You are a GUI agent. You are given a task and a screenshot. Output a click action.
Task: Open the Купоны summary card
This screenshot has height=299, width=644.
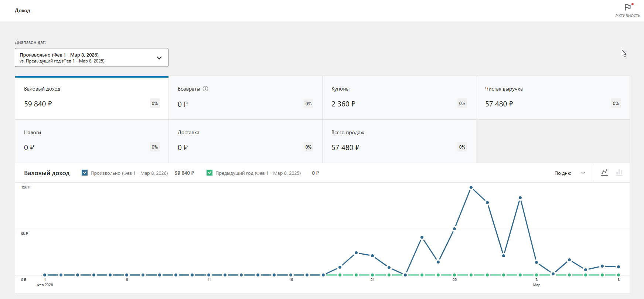(399, 98)
